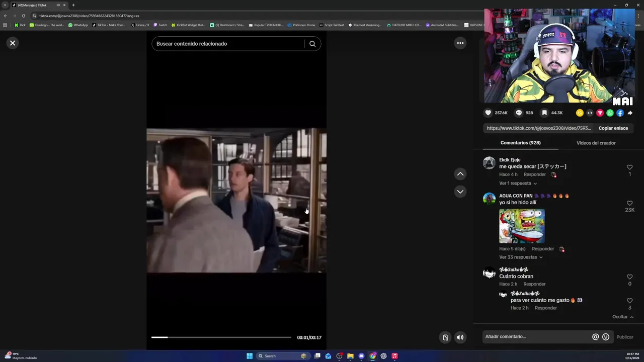The height and width of the screenshot is (362, 644).
Task: Go back in browser history
Action: tap(6, 16)
